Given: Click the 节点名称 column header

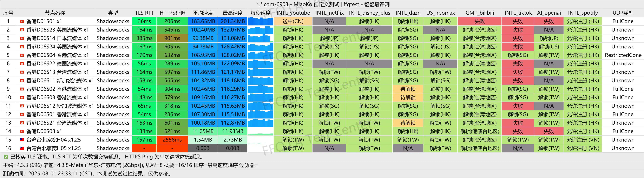Looking at the screenshot, I should coord(55,13).
